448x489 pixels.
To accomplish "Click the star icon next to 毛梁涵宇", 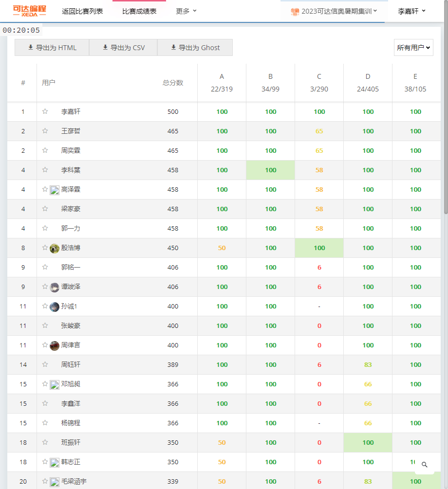I will click(x=45, y=481).
